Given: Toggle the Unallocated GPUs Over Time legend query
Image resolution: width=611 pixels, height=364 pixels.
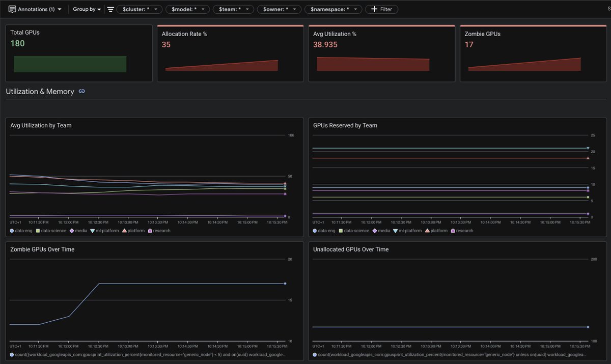Looking at the screenshot, I should [x=450, y=354].
